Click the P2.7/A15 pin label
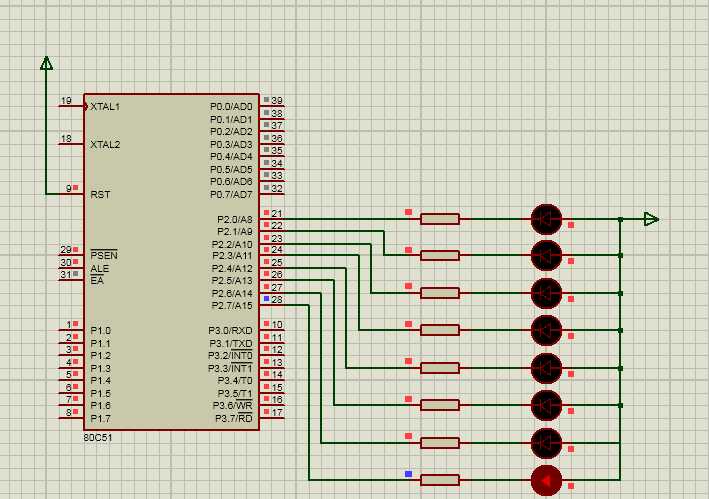Viewport: 709px width, 499px height. tap(232, 306)
